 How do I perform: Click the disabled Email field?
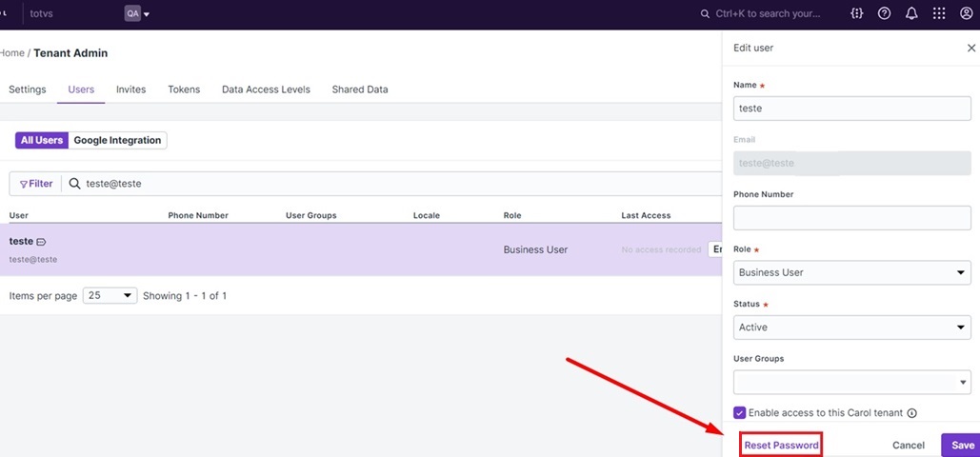coord(851,163)
